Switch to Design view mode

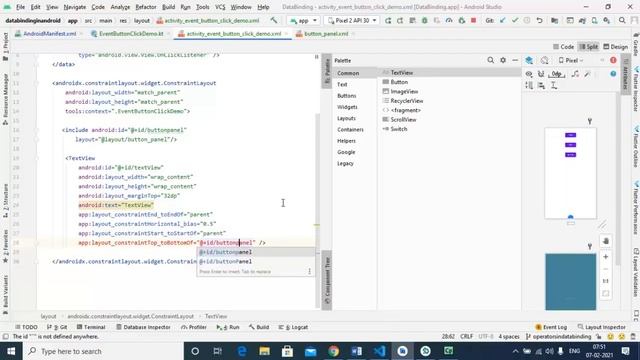coord(616,47)
